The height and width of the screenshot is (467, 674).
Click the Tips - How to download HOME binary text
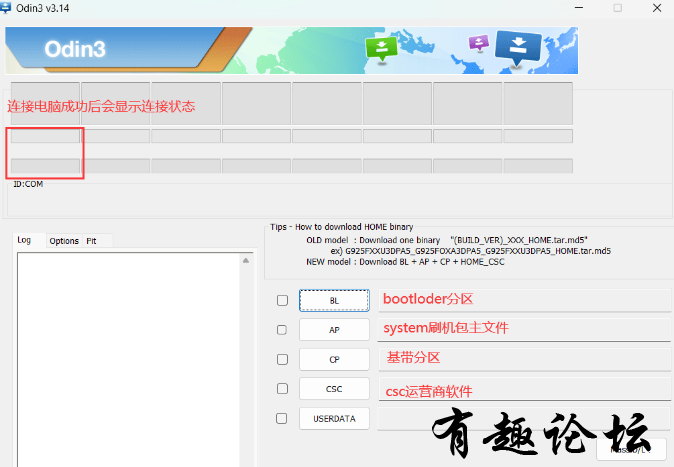click(x=341, y=227)
